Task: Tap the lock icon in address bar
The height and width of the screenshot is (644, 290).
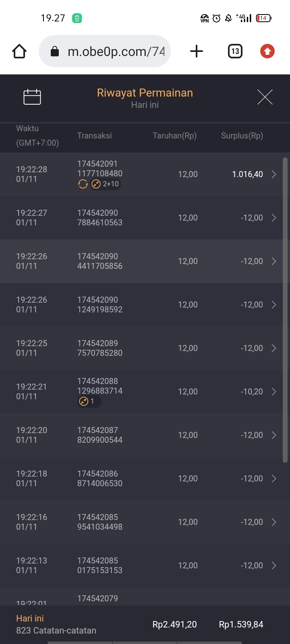Action: [x=55, y=52]
